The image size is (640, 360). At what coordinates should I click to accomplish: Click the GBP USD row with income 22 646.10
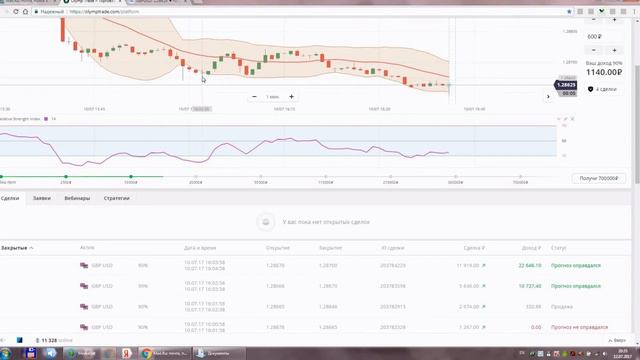click(x=315, y=265)
